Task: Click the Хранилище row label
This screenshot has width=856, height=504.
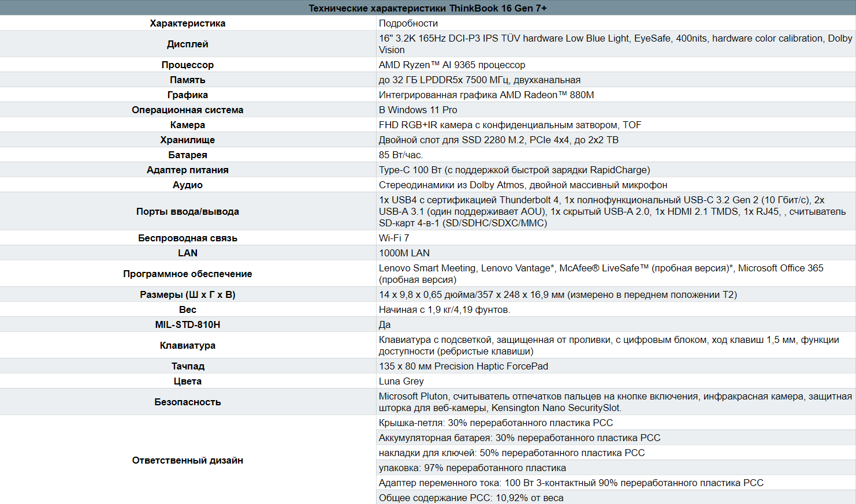Action: (x=187, y=140)
